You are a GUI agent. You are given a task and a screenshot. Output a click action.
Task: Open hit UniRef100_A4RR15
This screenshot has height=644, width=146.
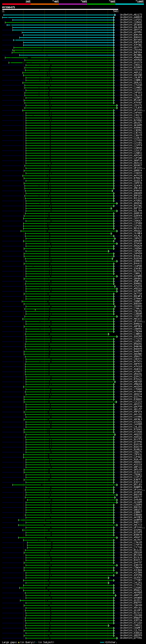pos(131,17)
